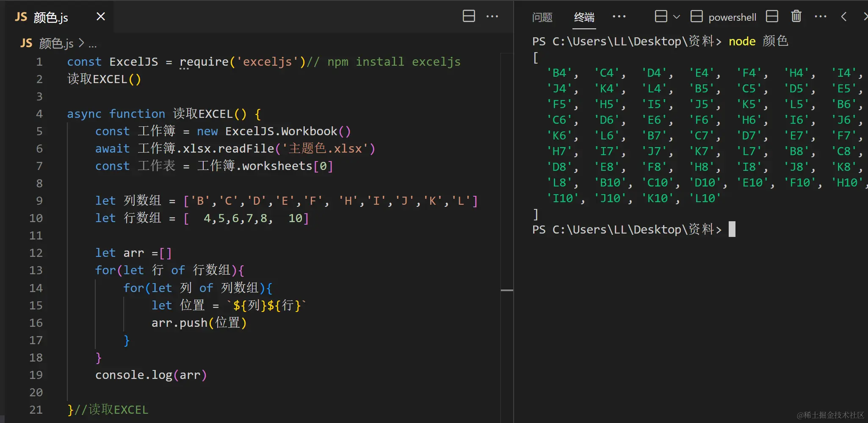Image resolution: width=868 pixels, height=423 pixels.
Task: Open the 颜色.js breadcrumb item
Action: coord(56,43)
